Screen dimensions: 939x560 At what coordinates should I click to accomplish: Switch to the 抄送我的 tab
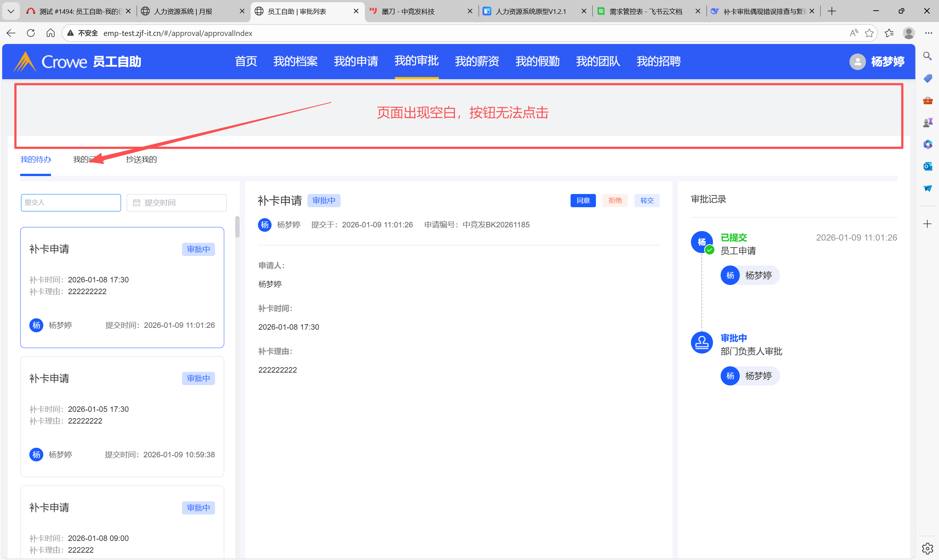tap(141, 160)
